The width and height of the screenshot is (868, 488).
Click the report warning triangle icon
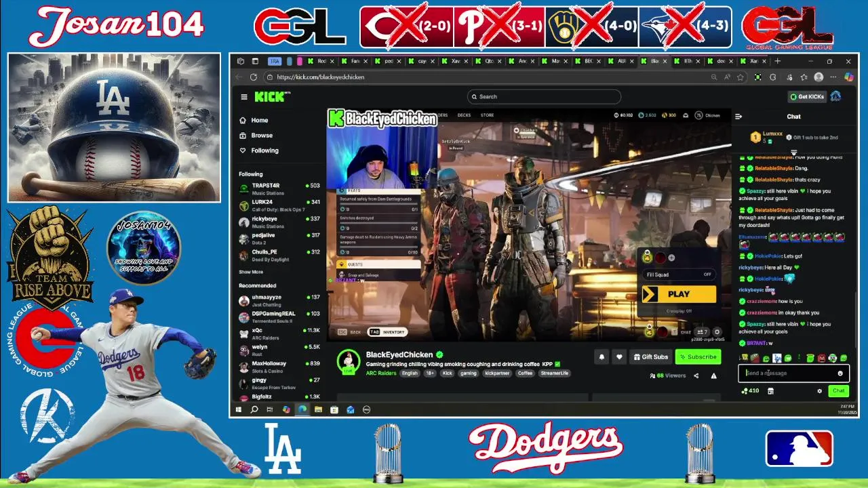pyautogui.click(x=713, y=375)
